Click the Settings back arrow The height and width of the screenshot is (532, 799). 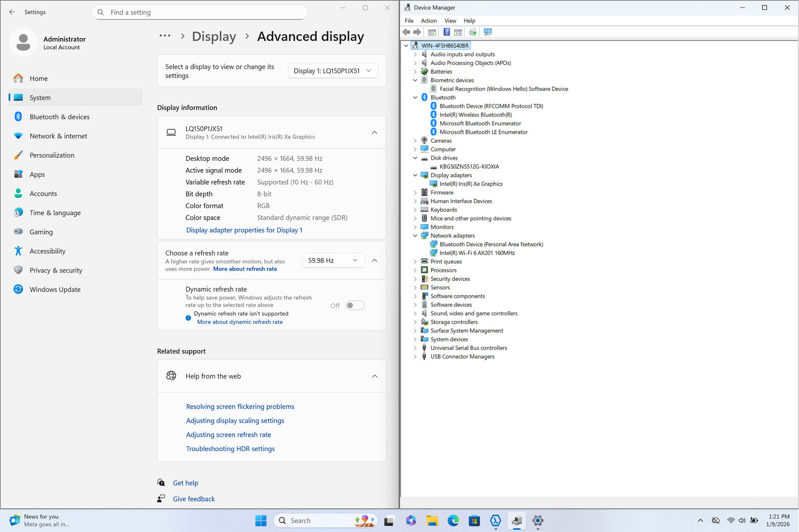pyautogui.click(x=12, y=12)
